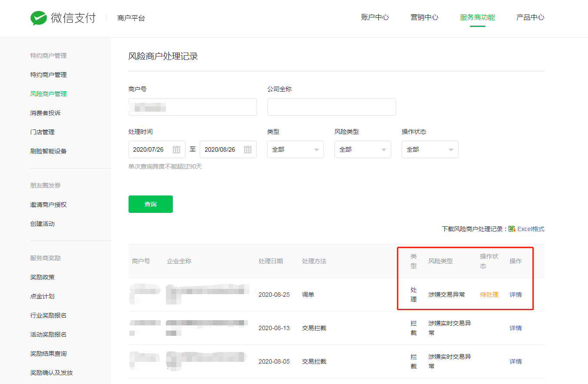Open 详情 for the 2020-08-05 record
The width and height of the screenshot is (588, 384).
(x=515, y=361)
